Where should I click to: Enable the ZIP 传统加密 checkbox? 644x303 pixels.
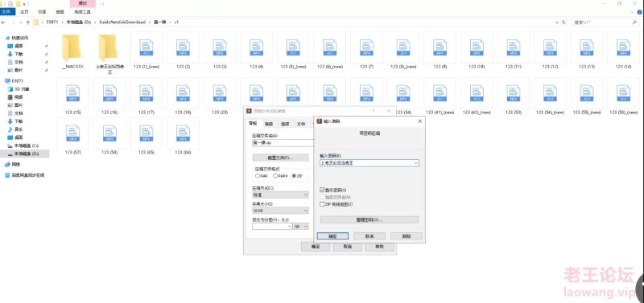tap(322, 204)
